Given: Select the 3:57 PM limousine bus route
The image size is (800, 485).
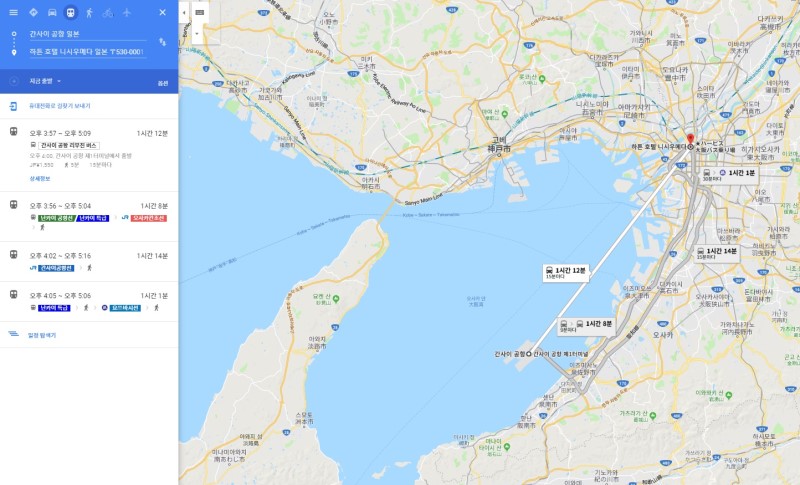Looking at the screenshot, I should pyautogui.click(x=89, y=156).
